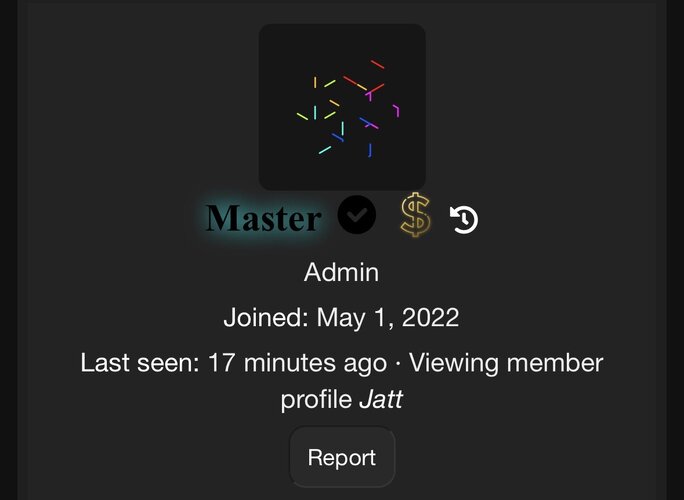Click the Admin user title
The image size is (684, 500).
pyautogui.click(x=342, y=272)
